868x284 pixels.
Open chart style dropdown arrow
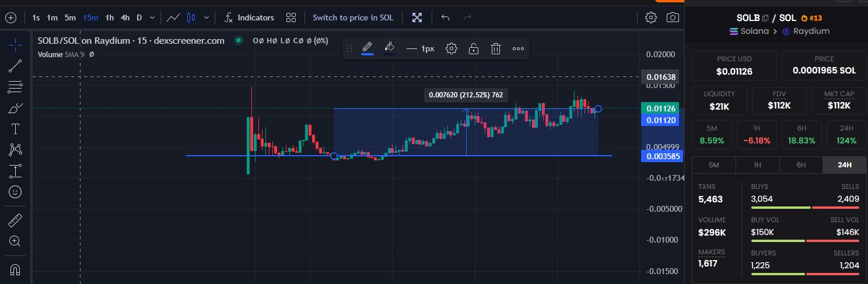point(206,17)
